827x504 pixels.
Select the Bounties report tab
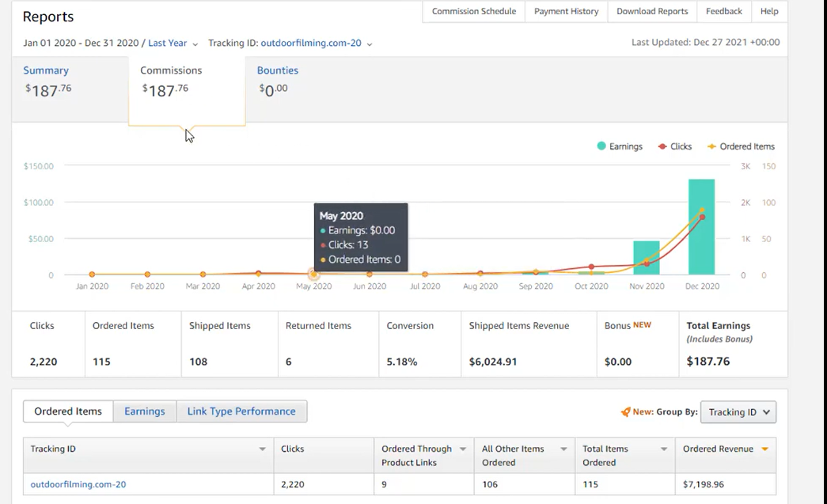click(278, 70)
